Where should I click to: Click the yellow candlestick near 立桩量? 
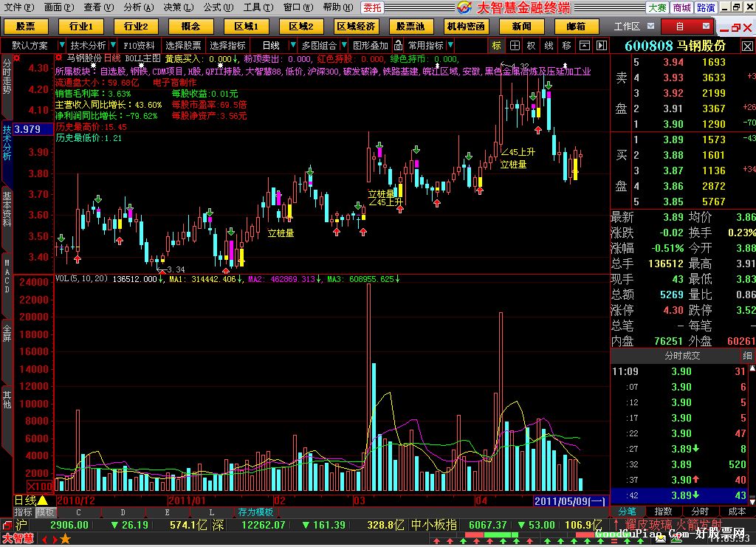(x=289, y=211)
